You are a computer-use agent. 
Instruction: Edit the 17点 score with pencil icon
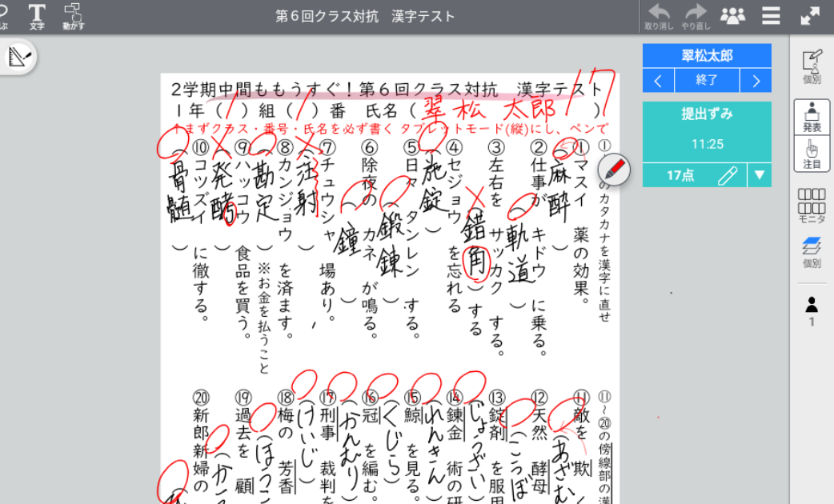click(727, 176)
